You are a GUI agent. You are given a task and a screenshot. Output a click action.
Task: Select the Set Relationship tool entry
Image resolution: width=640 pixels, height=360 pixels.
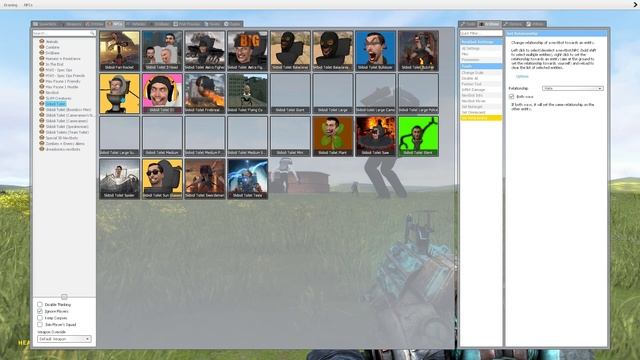pyautogui.click(x=481, y=118)
